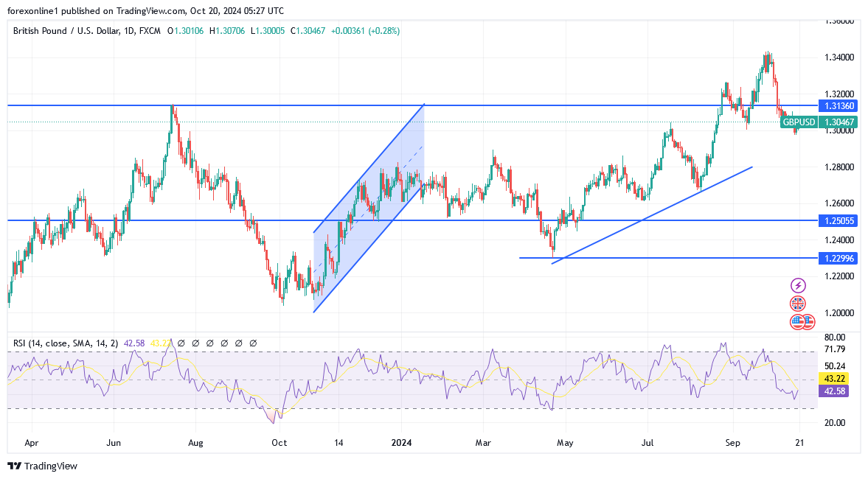
Task: Click the close value C1.30467
Action: coord(308,31)
